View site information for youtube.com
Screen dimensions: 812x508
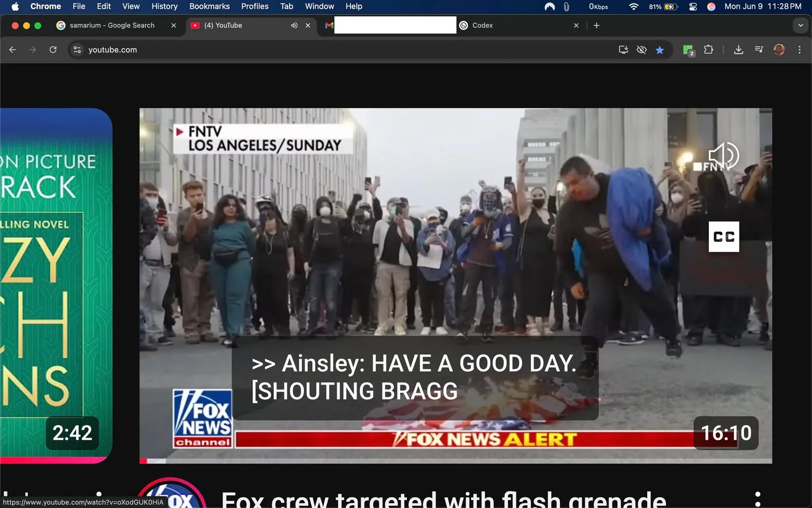[x=77, y=50]
